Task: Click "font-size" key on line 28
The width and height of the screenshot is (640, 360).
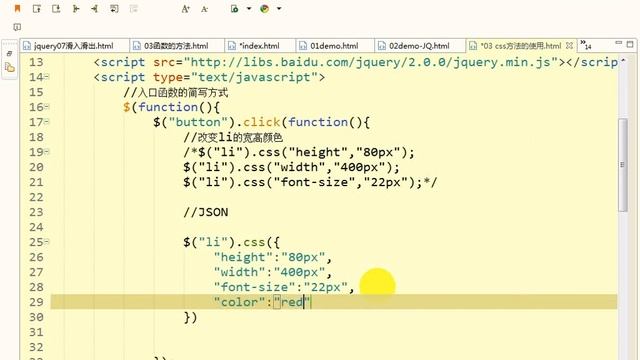Action: [255, 287]
